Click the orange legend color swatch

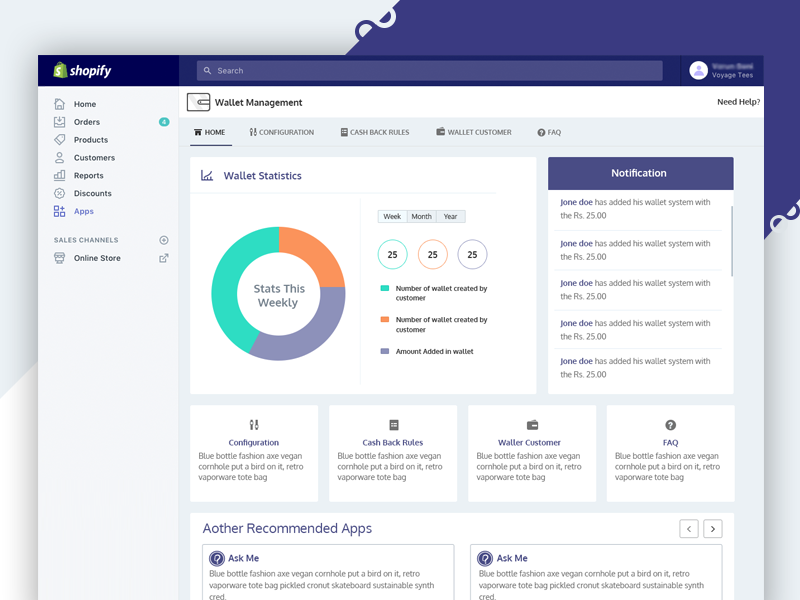click(385, 319)
